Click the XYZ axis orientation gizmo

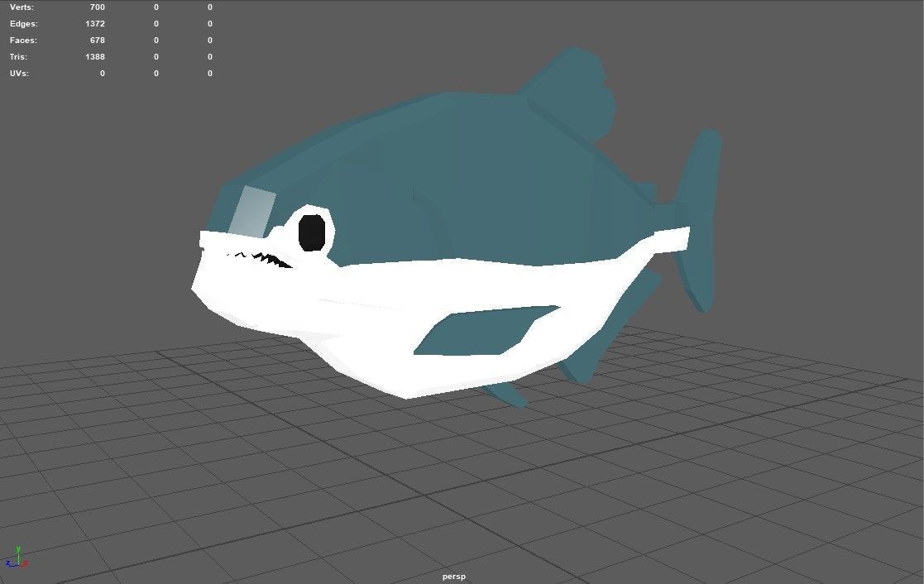(17, 558)
